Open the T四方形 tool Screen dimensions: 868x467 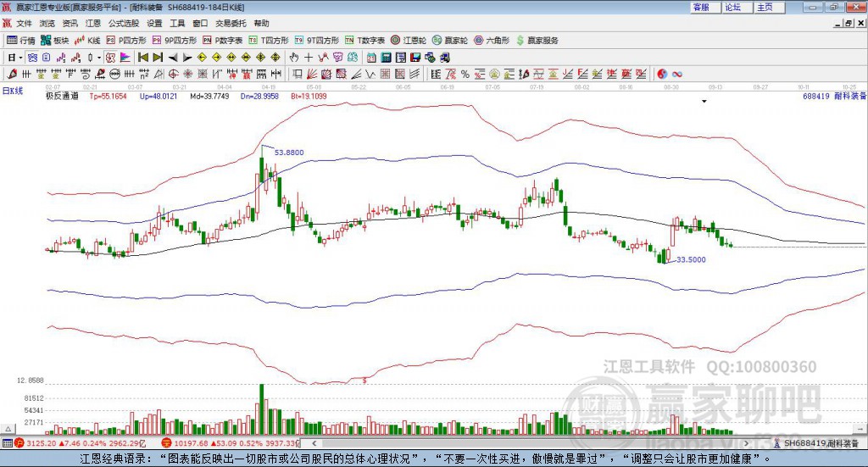[269, 41]
